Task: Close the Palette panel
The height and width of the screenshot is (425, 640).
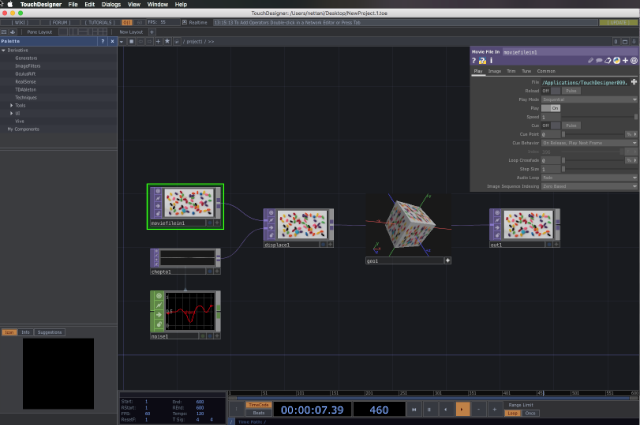Action: tap(113, 41)
